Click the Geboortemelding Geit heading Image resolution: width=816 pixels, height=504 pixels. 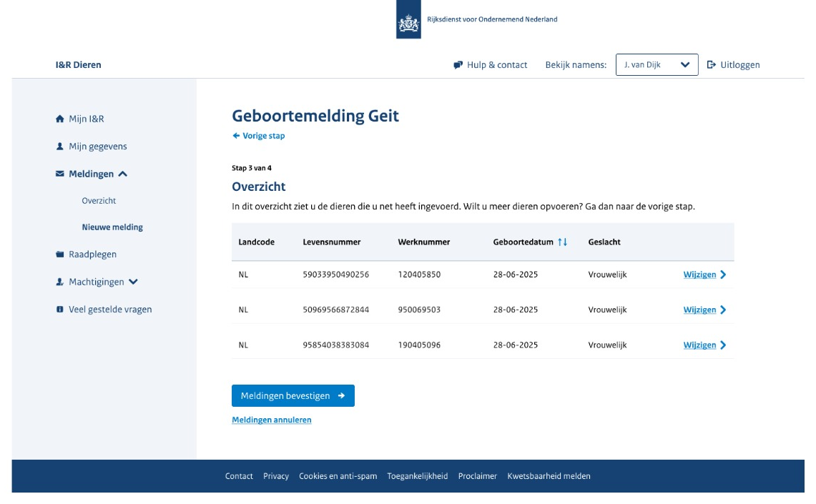[315, 116]
